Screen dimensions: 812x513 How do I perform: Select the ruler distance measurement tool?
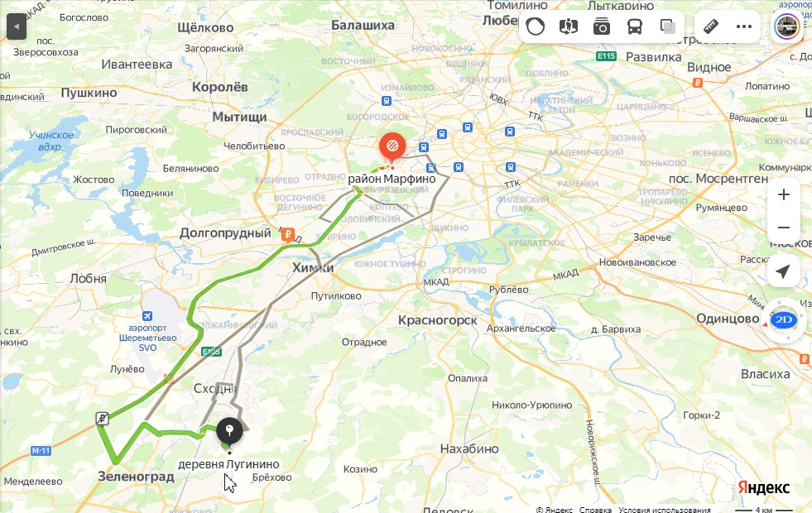(x=711, y=26)
